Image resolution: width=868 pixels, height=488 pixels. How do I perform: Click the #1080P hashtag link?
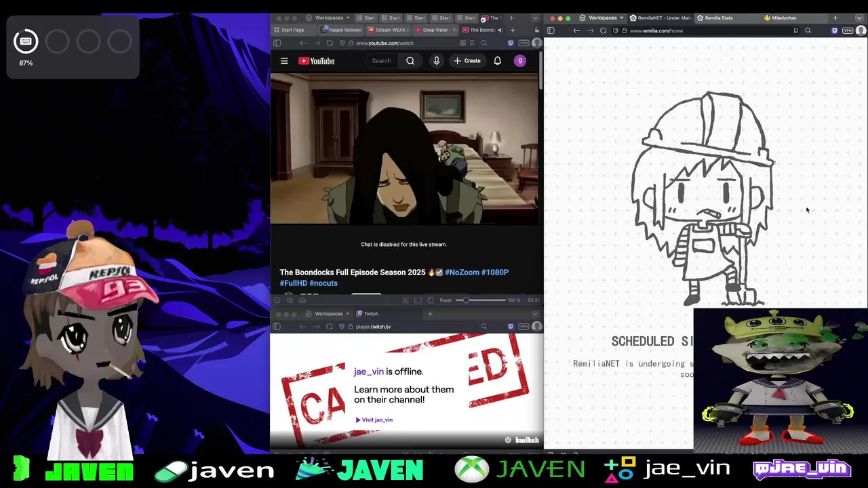tap(495, 272)
